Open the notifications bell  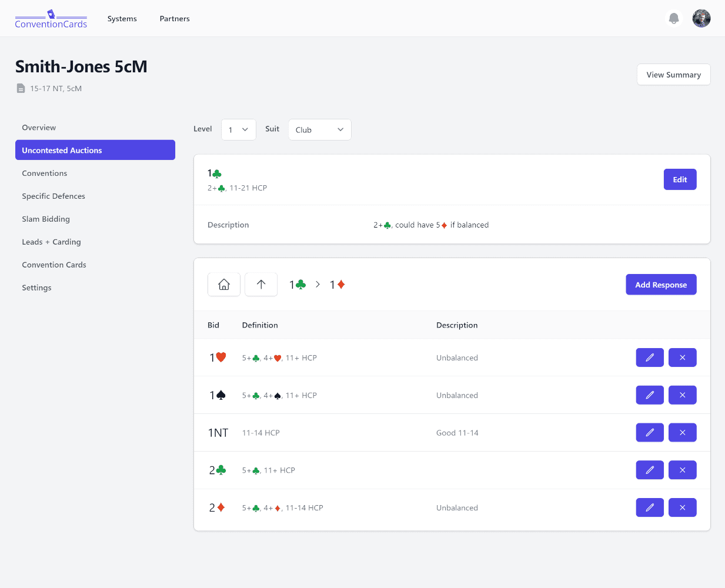[x=674, y=19]
